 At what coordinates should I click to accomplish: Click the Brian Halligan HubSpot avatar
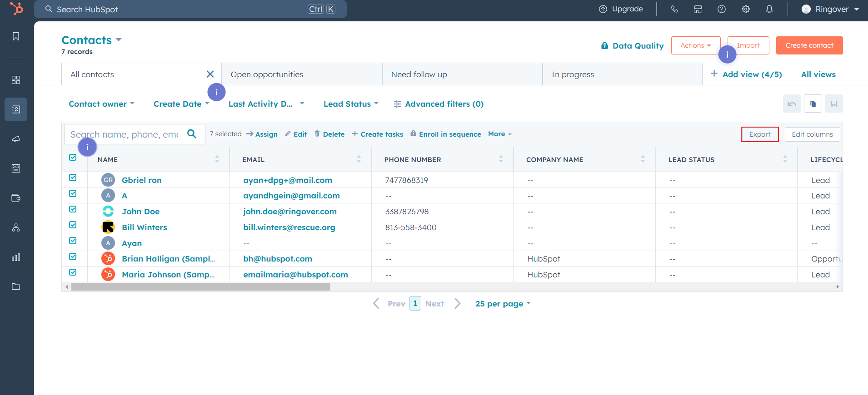coord(108,259)
